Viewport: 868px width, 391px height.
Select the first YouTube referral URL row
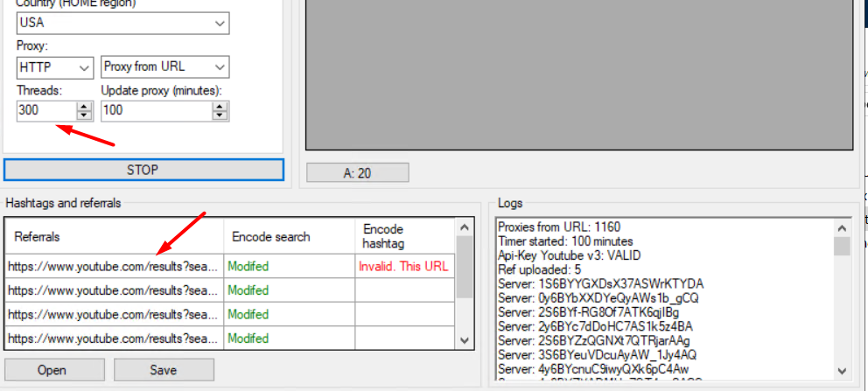click(x=114, y=266)
